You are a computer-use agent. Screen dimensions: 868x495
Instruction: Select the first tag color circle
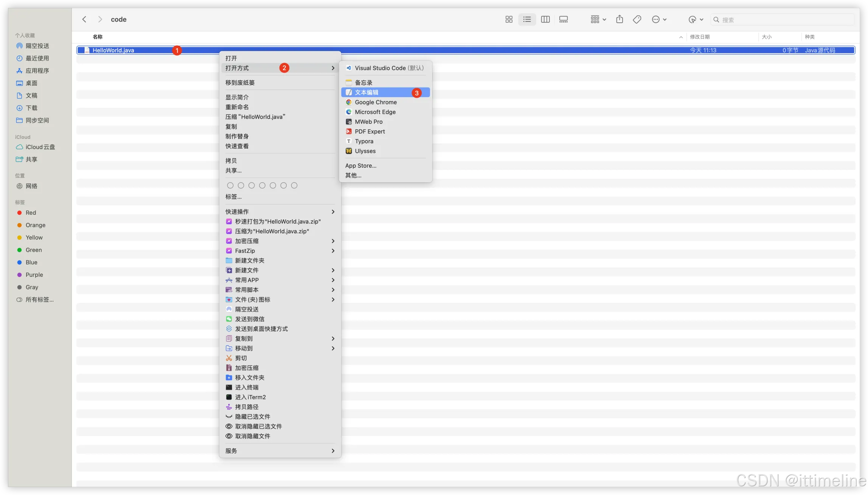pos(230,185)
